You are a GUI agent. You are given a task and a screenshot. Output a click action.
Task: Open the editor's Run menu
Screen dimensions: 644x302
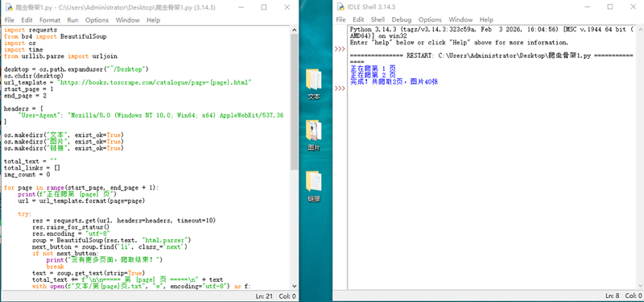pos(72,20)
